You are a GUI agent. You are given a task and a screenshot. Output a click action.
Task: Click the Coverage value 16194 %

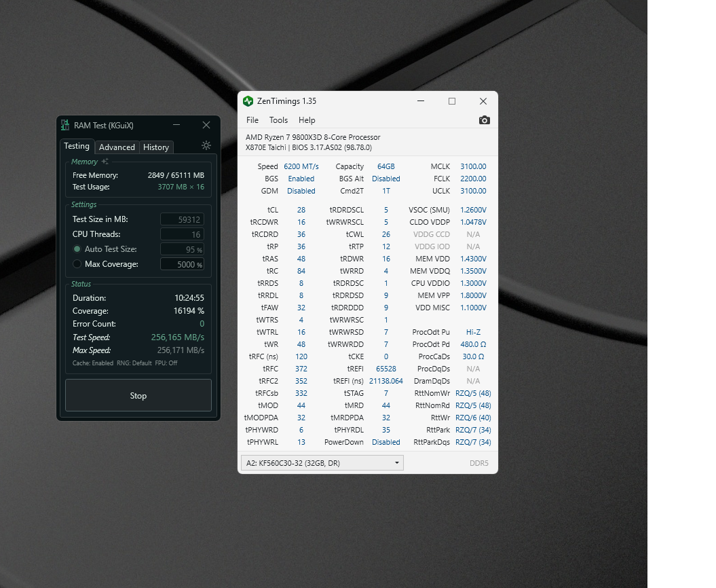189,311
